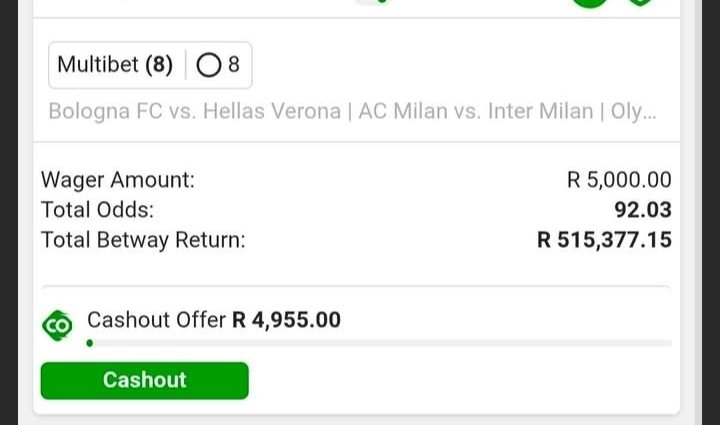
Task: Click the Cashout Offer R 4,955.00 amount
Action: tap(286, 320)
